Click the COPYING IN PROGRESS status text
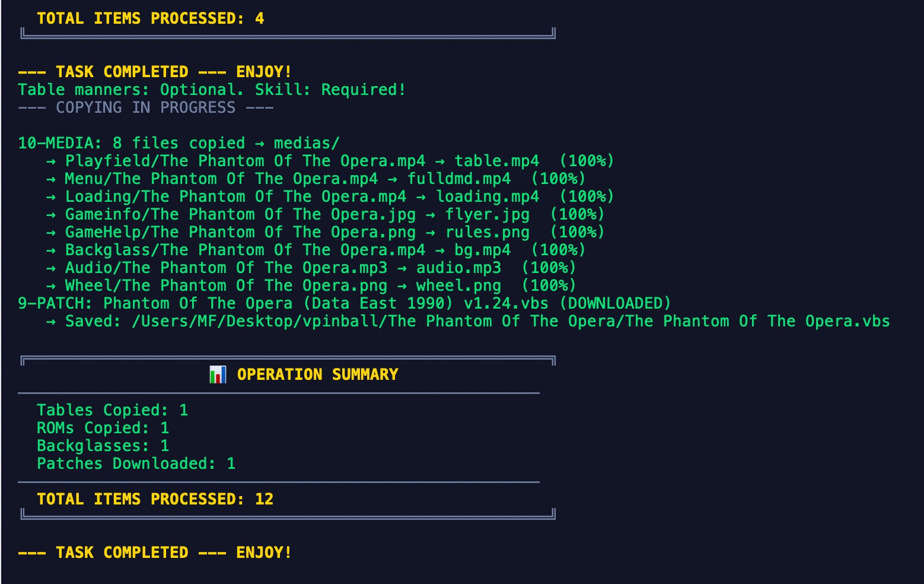 click(x=145, y=107)
